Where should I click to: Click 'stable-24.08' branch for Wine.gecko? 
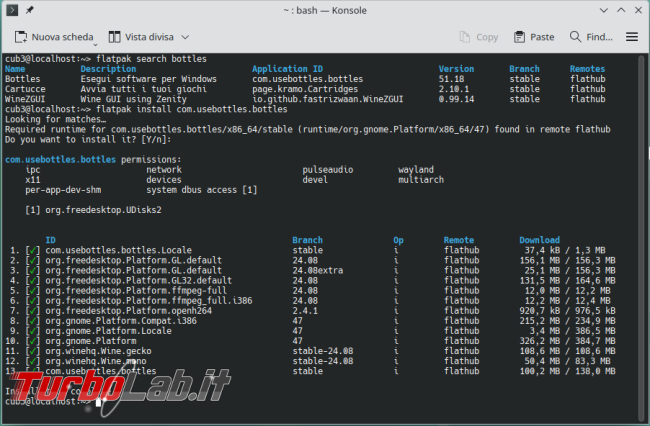[x=323, y=351]
